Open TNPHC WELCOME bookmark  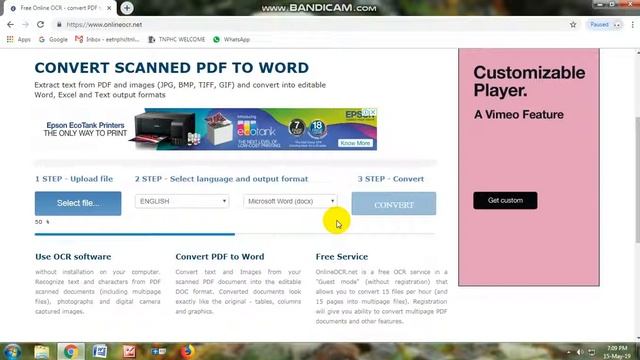click(177, 40)
